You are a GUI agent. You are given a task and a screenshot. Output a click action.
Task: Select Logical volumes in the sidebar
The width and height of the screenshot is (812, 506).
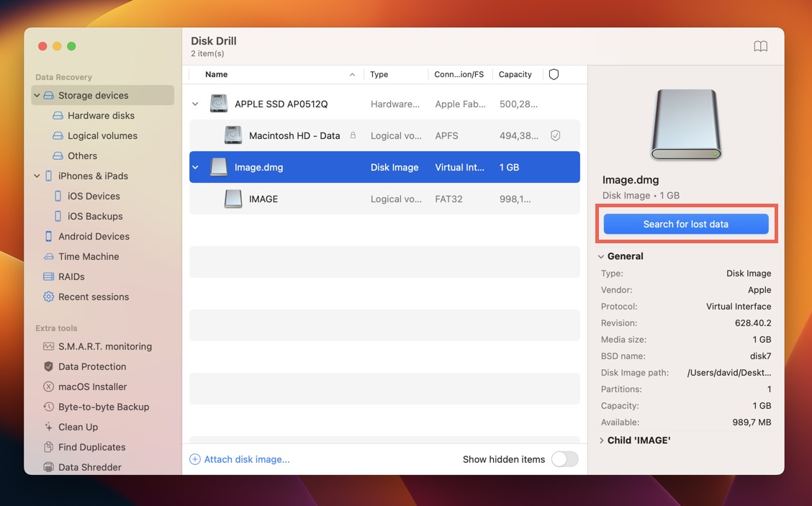tap(102, 136)
